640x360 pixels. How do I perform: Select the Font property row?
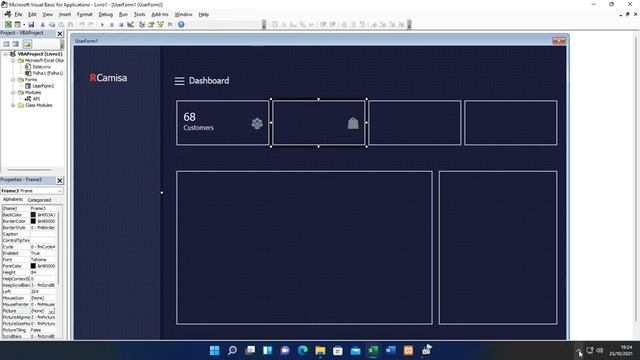tap(29, 260)
